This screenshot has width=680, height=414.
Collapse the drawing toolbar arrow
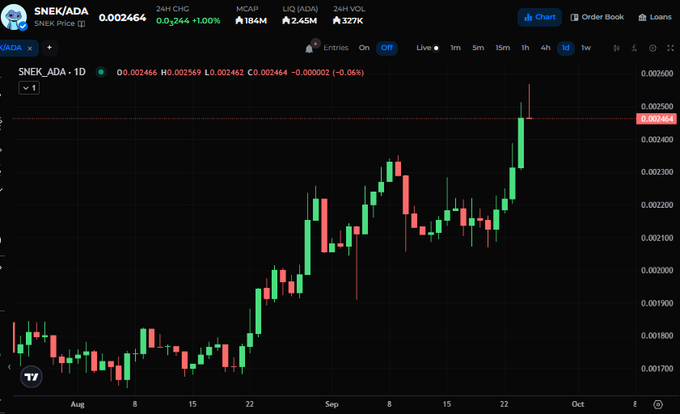coord(9,367)
